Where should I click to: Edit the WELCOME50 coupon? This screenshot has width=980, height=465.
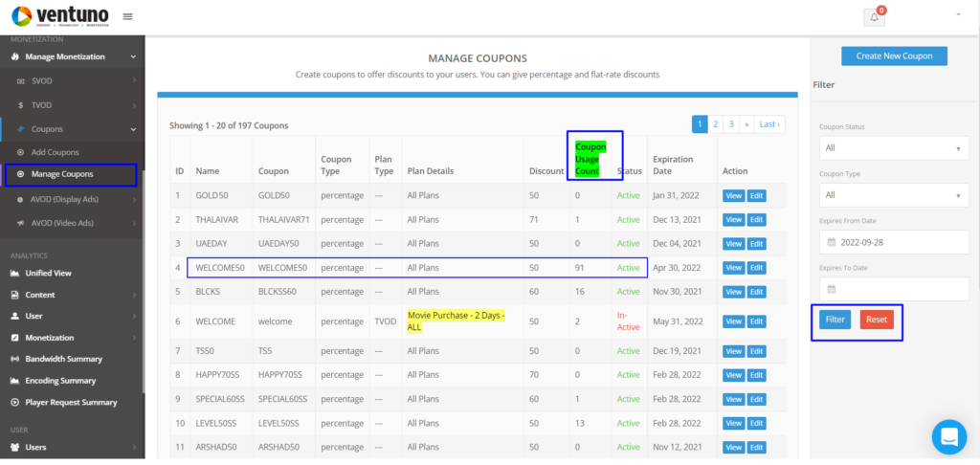coord(756,268)
